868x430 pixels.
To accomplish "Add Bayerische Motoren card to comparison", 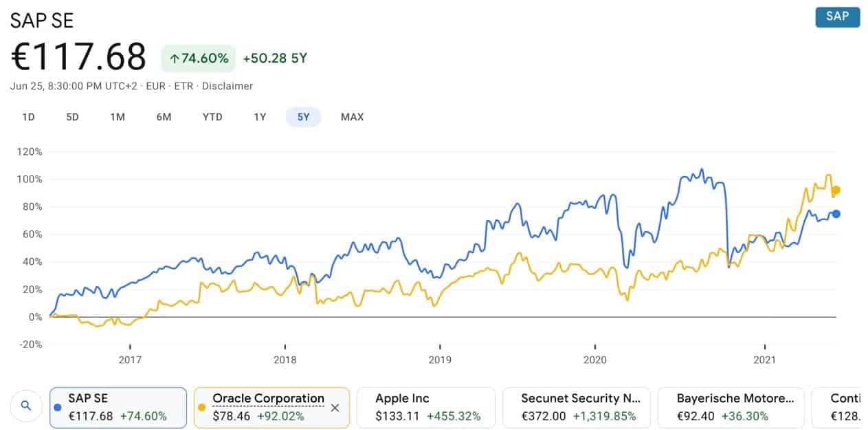I will point(731,407).
